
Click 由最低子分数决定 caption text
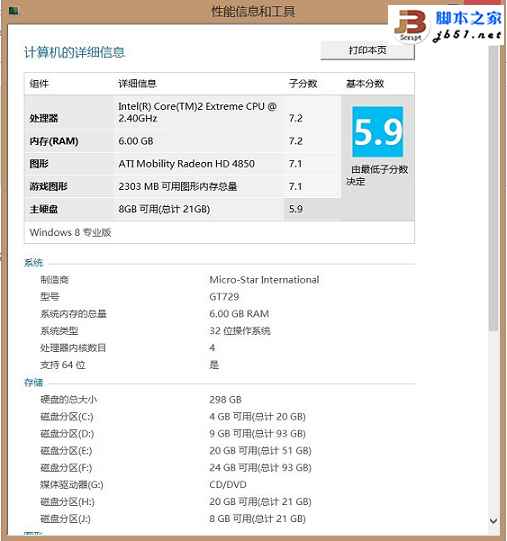pos(377,175)
